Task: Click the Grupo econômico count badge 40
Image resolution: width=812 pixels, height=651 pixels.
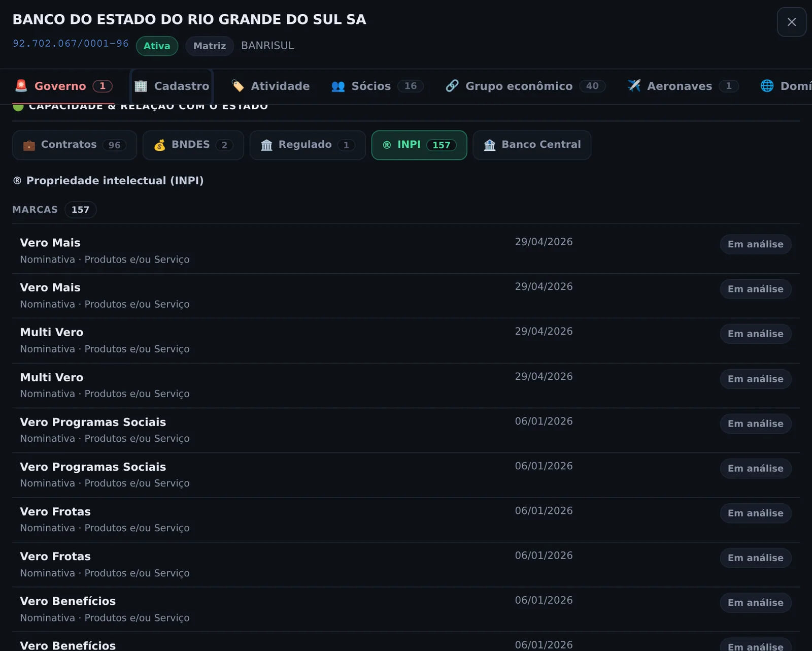Action: [x=592, y=86]
